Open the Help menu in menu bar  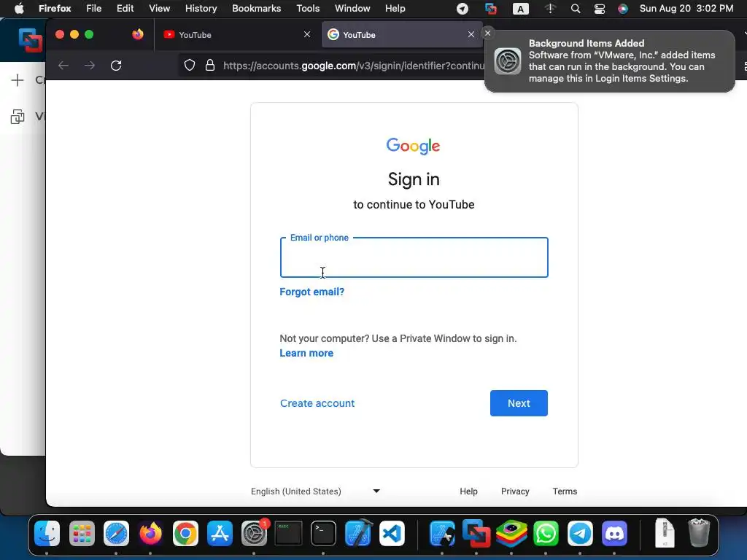point(395,9)
